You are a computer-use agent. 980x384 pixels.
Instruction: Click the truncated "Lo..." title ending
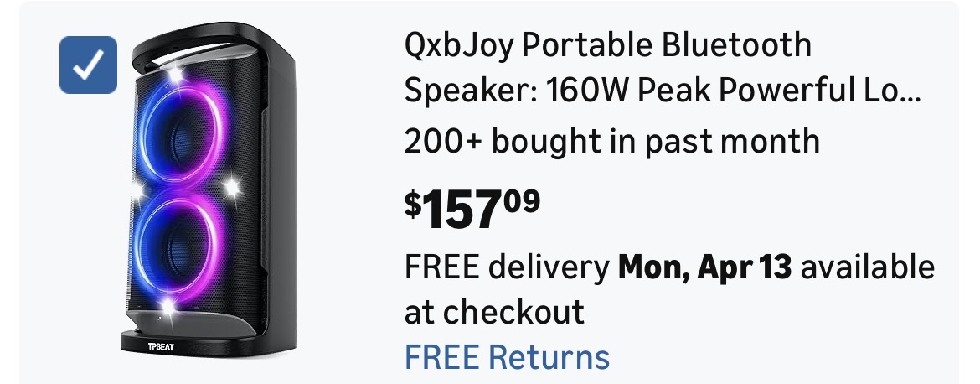897,92
